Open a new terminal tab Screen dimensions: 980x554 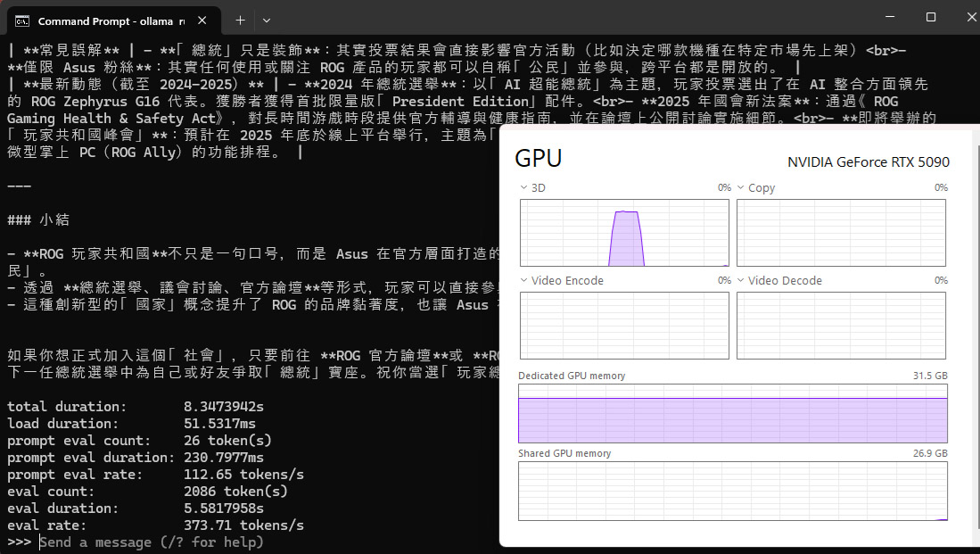coord(240,20)
